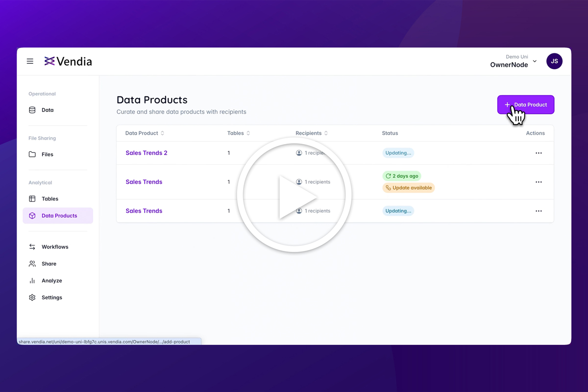
Task: Click the plus icon on Data Product button
Action: coord(507,104)
